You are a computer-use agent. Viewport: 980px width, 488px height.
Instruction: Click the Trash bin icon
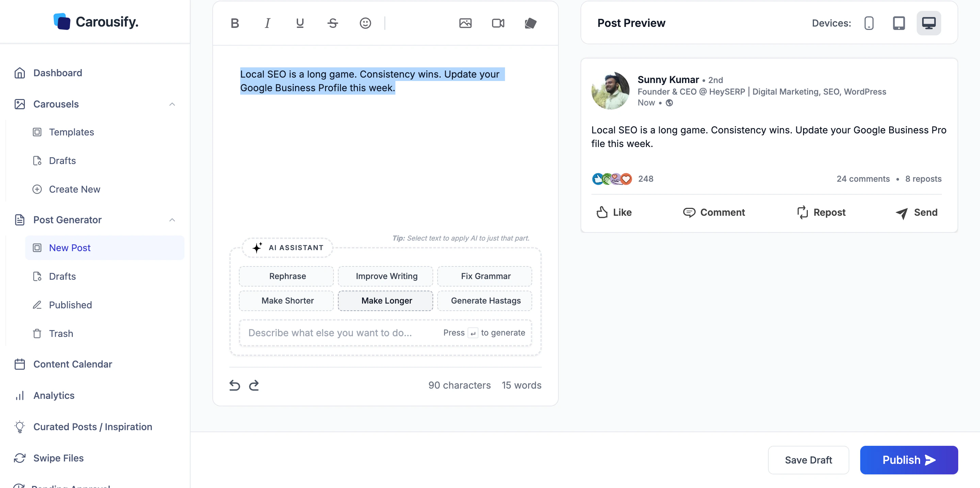(x=37, y=333)
